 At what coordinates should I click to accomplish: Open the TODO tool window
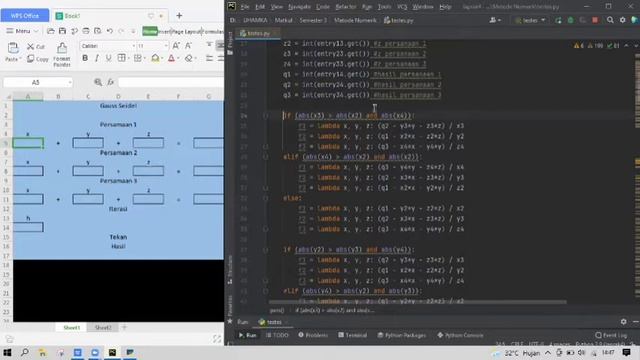(x=277, y=335)
